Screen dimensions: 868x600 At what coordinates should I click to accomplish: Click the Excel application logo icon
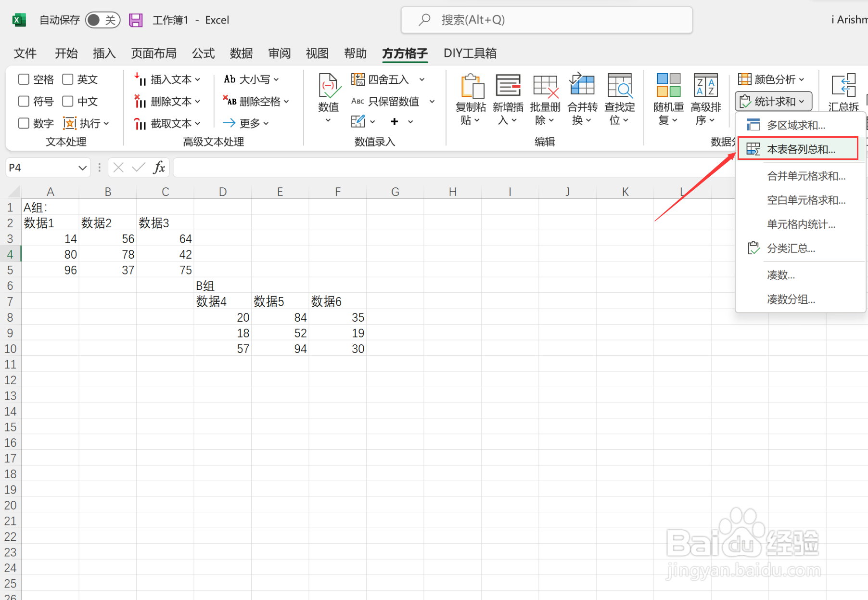(19, 20)
